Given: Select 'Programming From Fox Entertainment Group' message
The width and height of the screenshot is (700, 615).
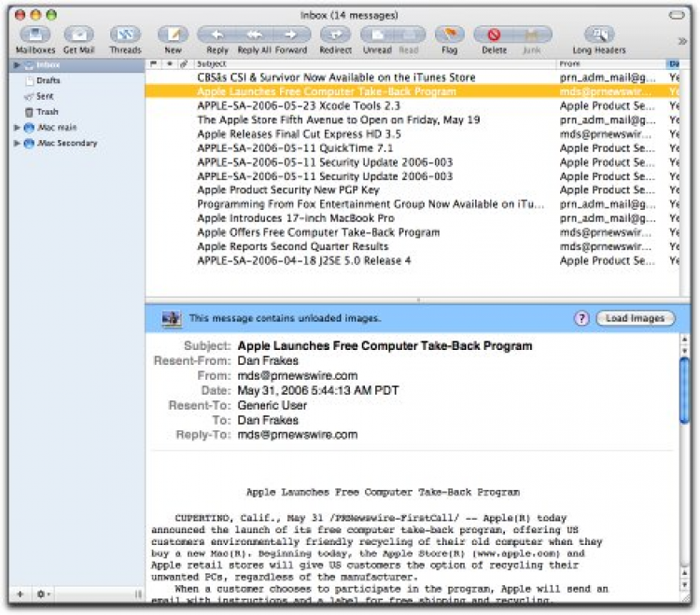Looking at the screenshot, I should coord(412,204).
